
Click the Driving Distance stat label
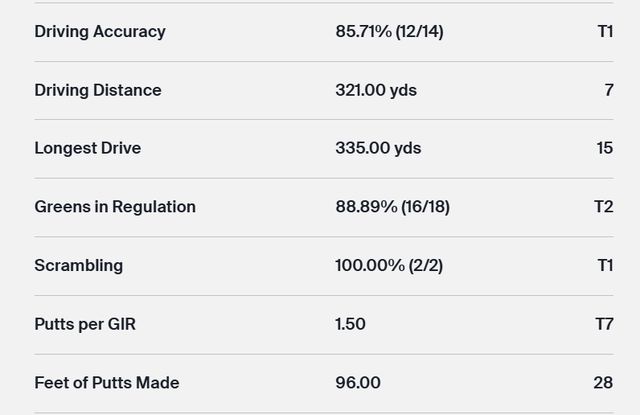98,90
